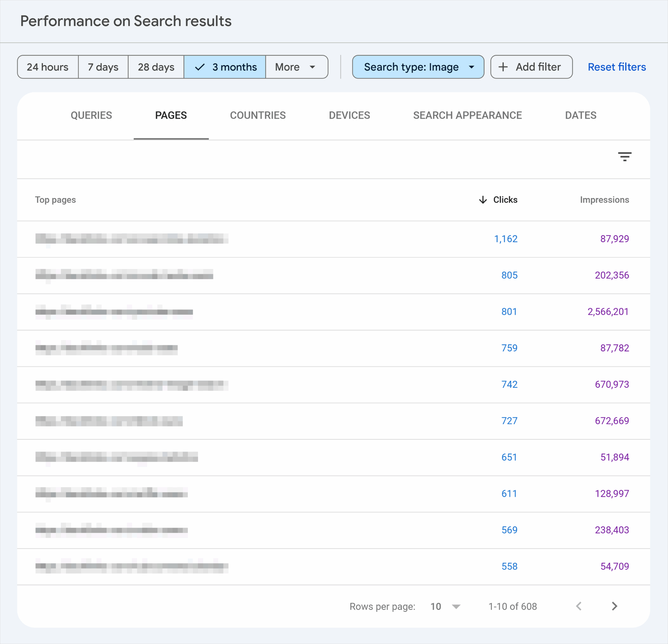The image size is (668, 644).
Task: Switch to the Countries tab
Action: (258, 115)
